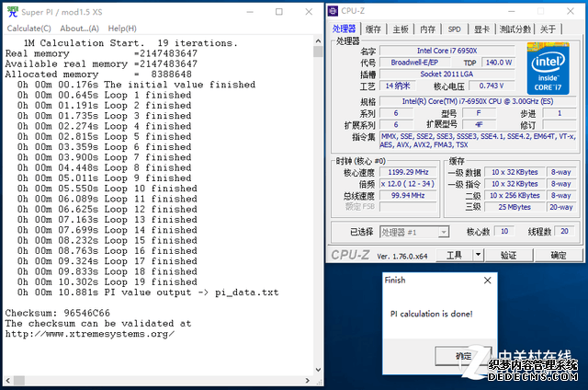Click the Super PI vertical scrollbar thumb

pyautogui.click(x=318, y=52)
